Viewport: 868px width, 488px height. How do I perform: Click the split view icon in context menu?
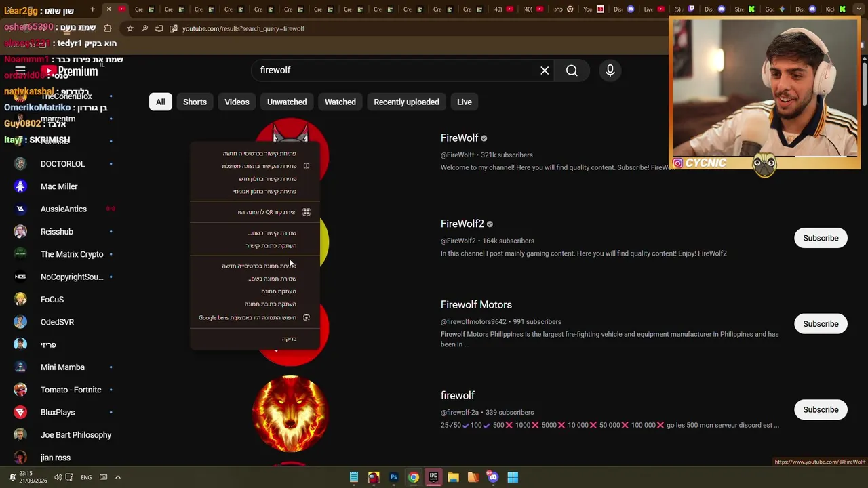point(307,166)
